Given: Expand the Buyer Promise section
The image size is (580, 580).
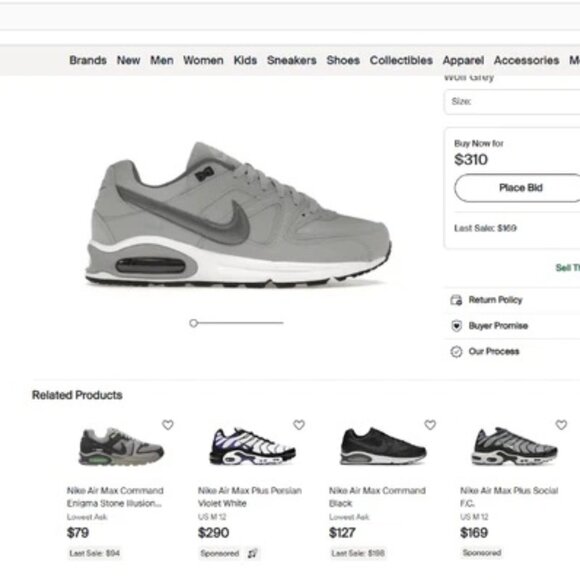Looking at the screenshot, I should (x=512, y=326).
